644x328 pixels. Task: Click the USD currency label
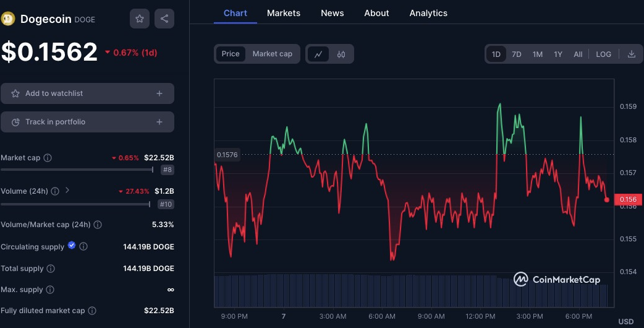click(x=626, y=321)
